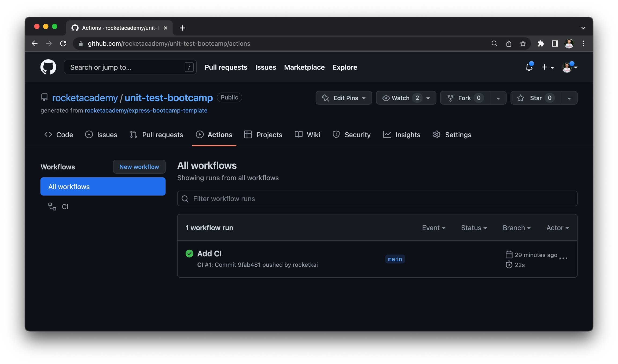Toggle Watch for this repository
Image resolution: width=618 pixels, height=364 pixels.
[400, 98]
